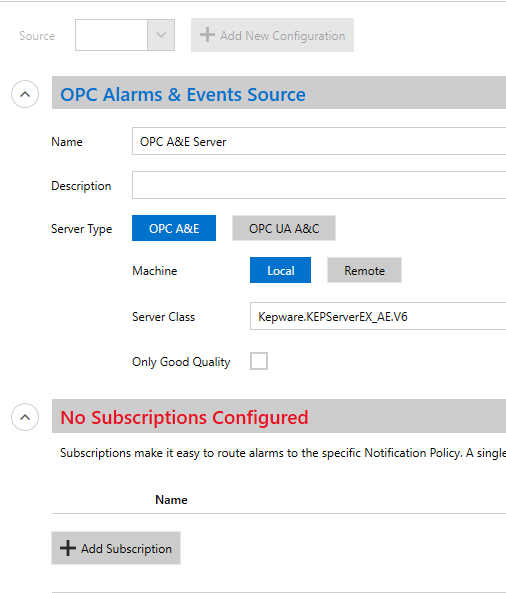Select OPC A&E server type
Image resolution: width=506 pixels, height=593 pixels.
tap(174, 228)
